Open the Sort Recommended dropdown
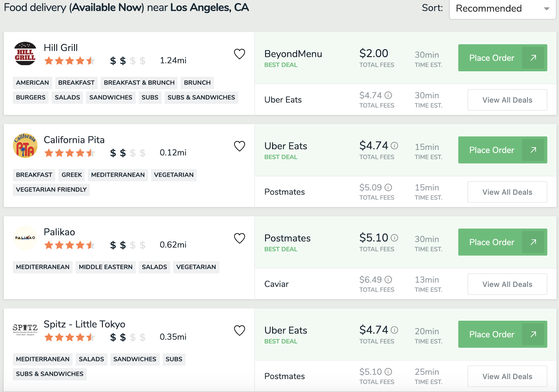Viewport: 559px width, 392px height. coord(502,9)
